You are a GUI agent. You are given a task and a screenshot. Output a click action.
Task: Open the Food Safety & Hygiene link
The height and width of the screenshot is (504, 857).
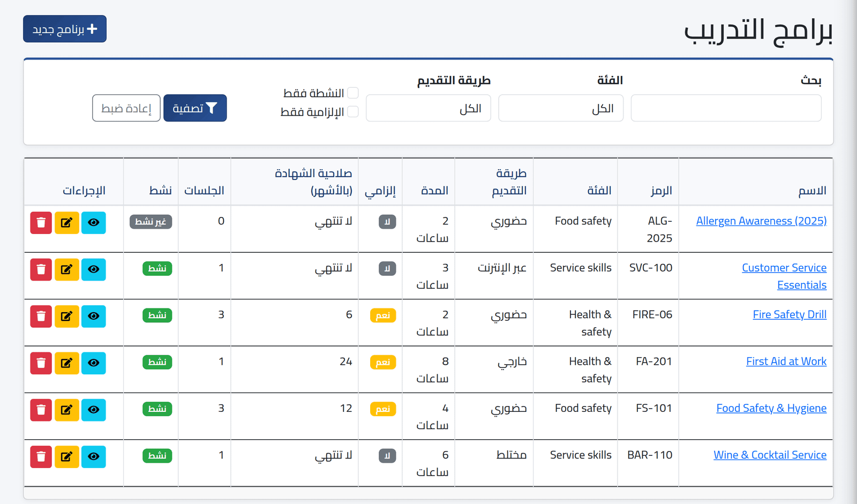(771, 408)
